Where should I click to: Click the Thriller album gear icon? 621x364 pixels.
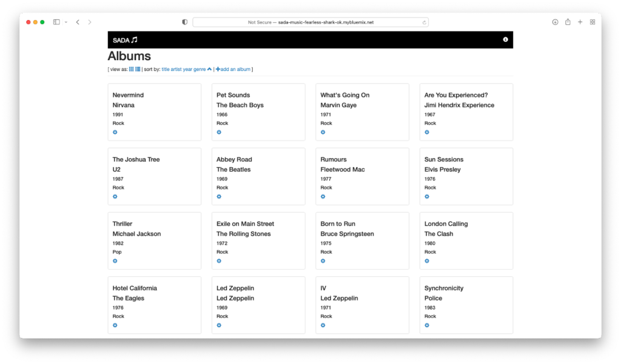(115, 261)
